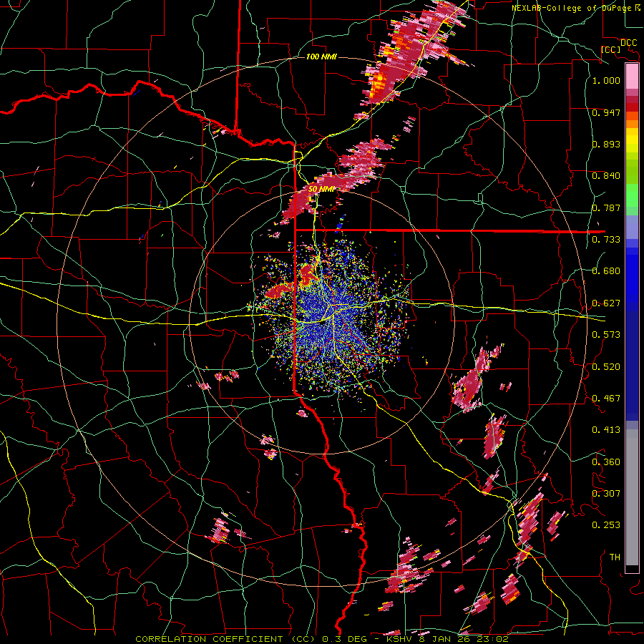
Task: Select the 0.253 scale value
Action: (x=606, y=525)
